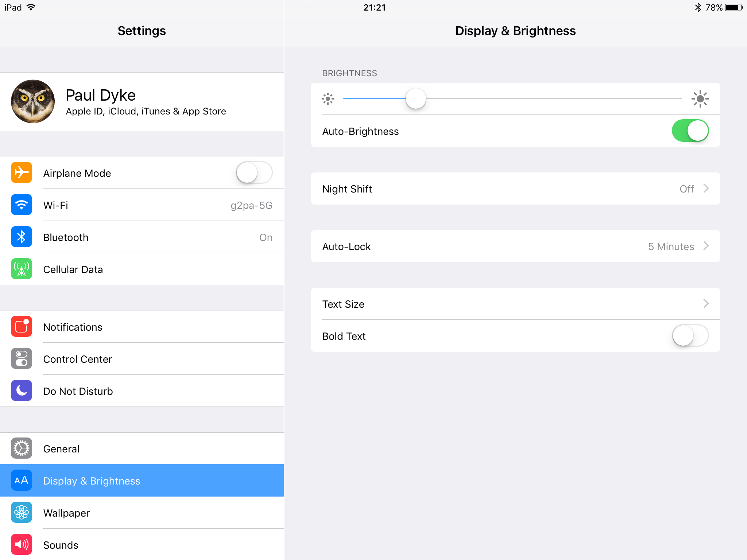Switch on Airplane Mode toggle
Viewport: 747px width, 560px height.
254,173
